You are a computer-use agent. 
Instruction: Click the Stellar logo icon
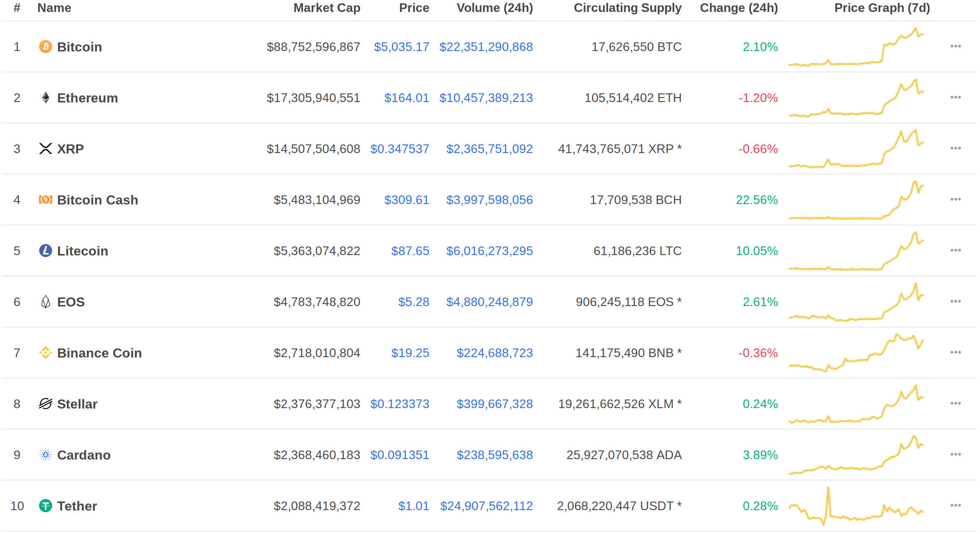[45, 404]
